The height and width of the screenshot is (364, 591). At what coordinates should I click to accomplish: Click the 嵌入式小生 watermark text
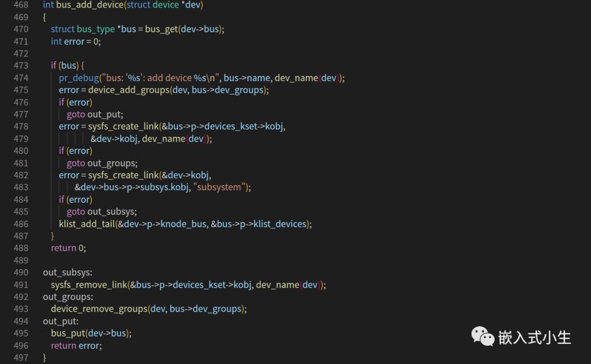tap(535, 338)
